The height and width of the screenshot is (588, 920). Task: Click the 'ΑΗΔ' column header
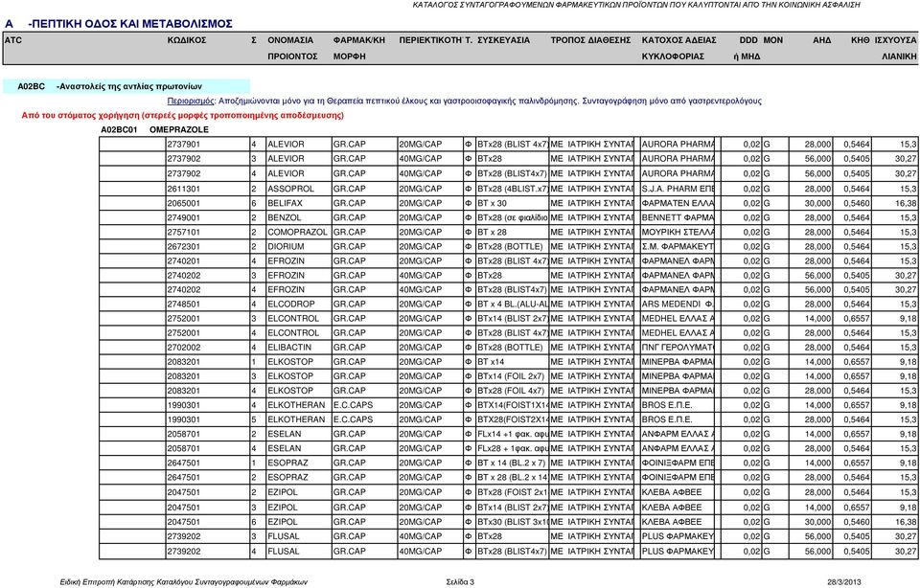coord(821,40)
